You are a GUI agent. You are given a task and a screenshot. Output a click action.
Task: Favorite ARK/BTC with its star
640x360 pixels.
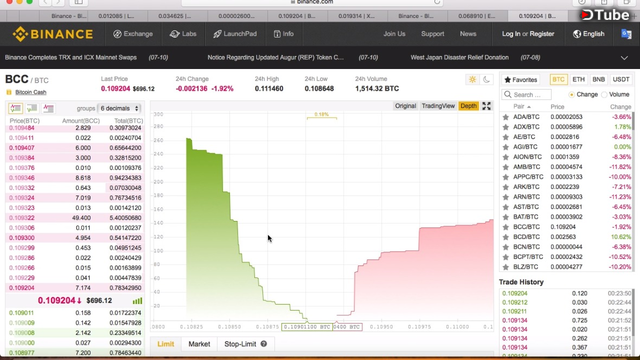pyautogui.click(x=506, y=187)
